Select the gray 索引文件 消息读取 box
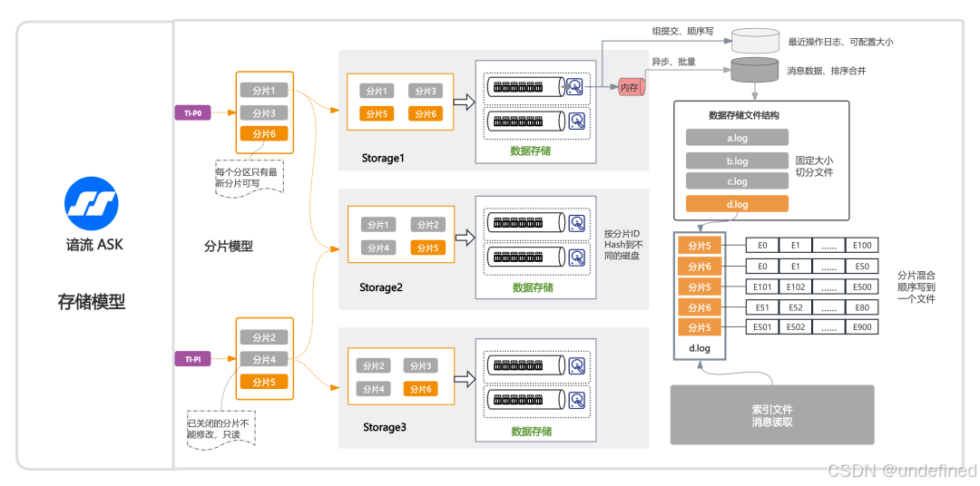This screenshot has height=486, width=980. (x=772, y=414)
